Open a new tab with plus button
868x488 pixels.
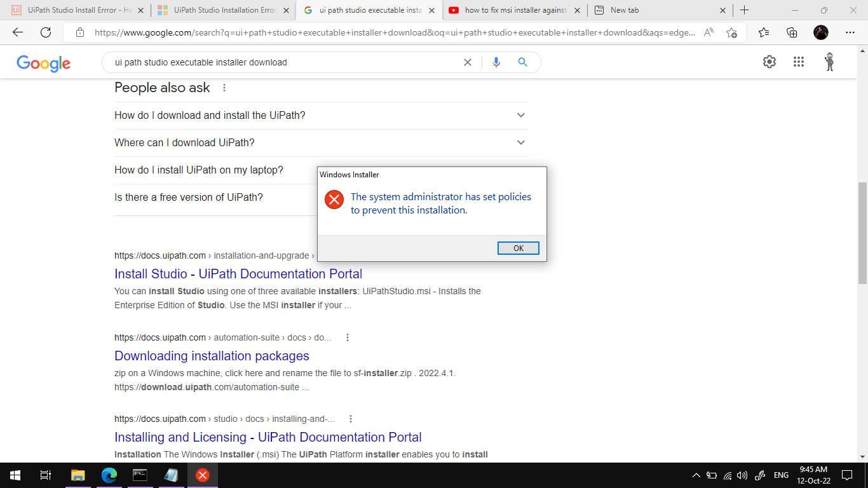(x=745, y=10)
